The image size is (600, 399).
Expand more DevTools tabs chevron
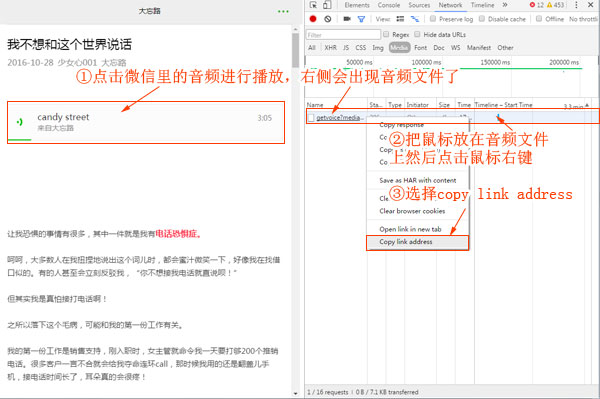pyautogui.click(x=505, y=5)
